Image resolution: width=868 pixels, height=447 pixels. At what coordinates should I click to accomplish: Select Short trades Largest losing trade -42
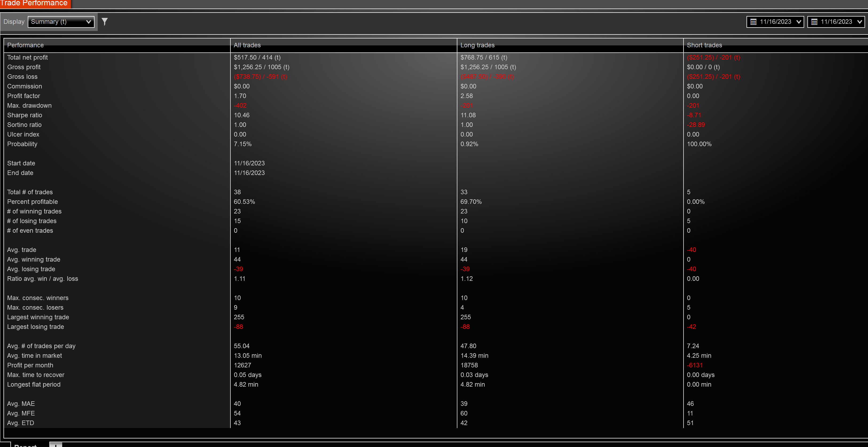click(x=692, y=327)
